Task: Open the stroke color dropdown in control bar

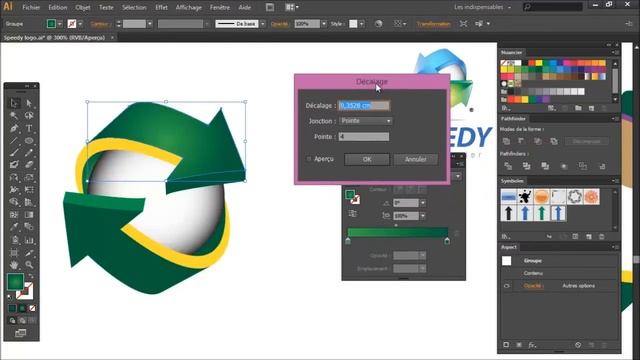Action: coord(80,24)
